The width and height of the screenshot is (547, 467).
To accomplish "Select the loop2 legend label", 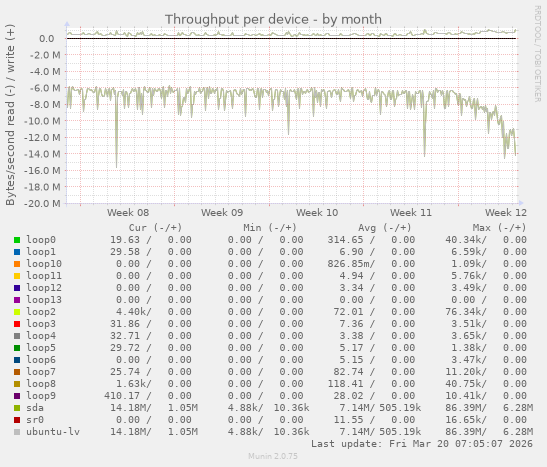I will coord(41,312).
